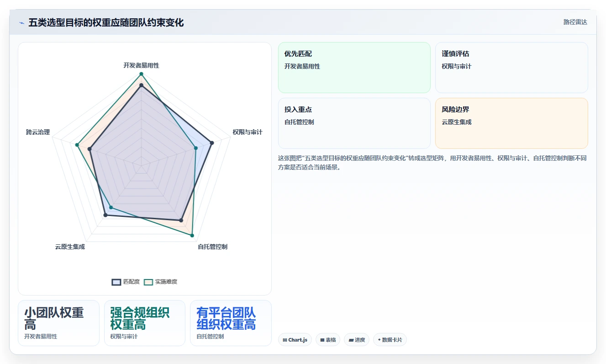Click the 数据卡片 tag chip

(x=390, y=340)
